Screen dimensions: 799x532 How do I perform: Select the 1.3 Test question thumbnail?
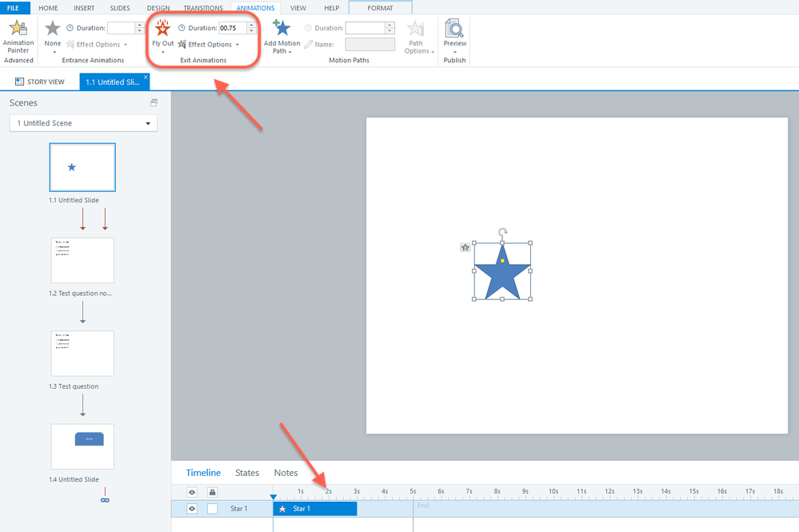[82, 353]
